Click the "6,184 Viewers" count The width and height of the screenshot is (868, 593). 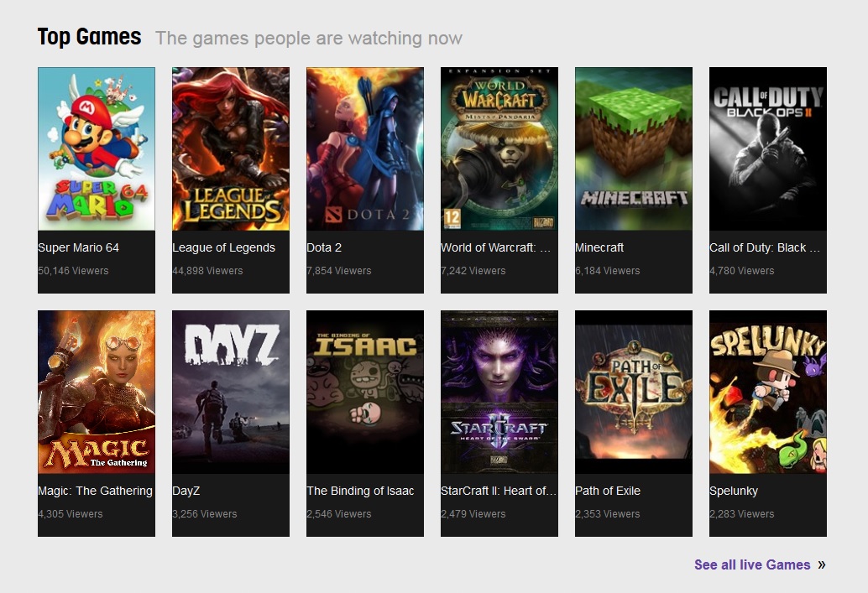[608, 271]
